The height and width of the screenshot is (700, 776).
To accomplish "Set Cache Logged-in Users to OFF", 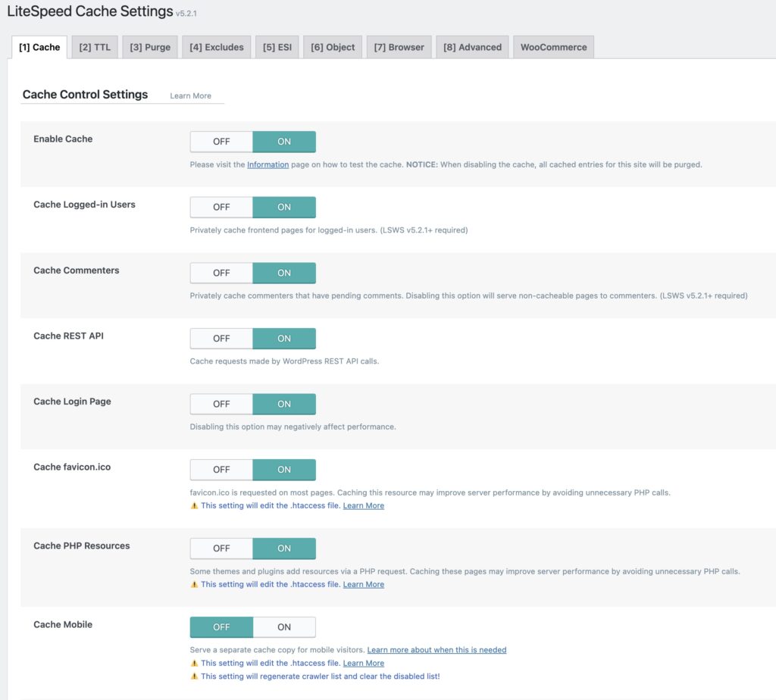I will tap(221, 208).
